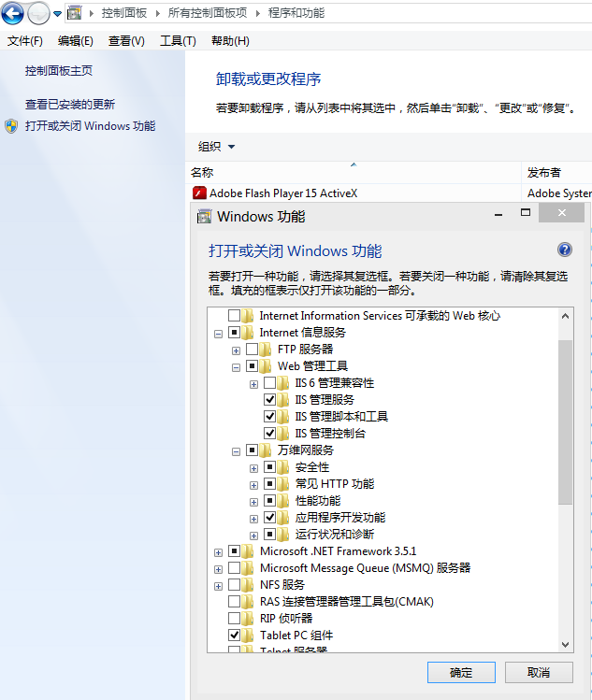Screen dimensions: 592x700
Task: Expand the 性能功能 node
Action: click(x=253, y=502)
